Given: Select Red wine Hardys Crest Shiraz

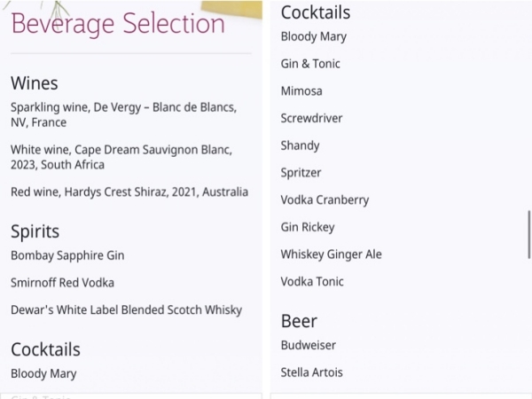Looking at the screenshot, I should click(x=129, y=192).
